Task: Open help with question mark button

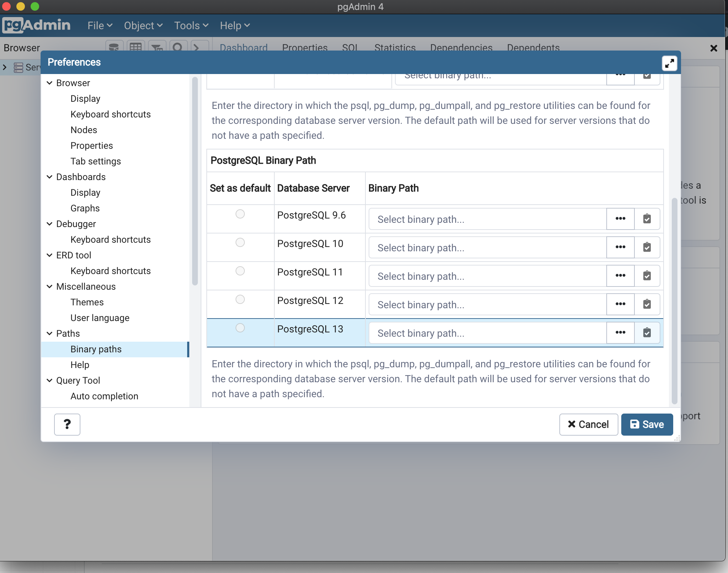Action: pos(67,424)
